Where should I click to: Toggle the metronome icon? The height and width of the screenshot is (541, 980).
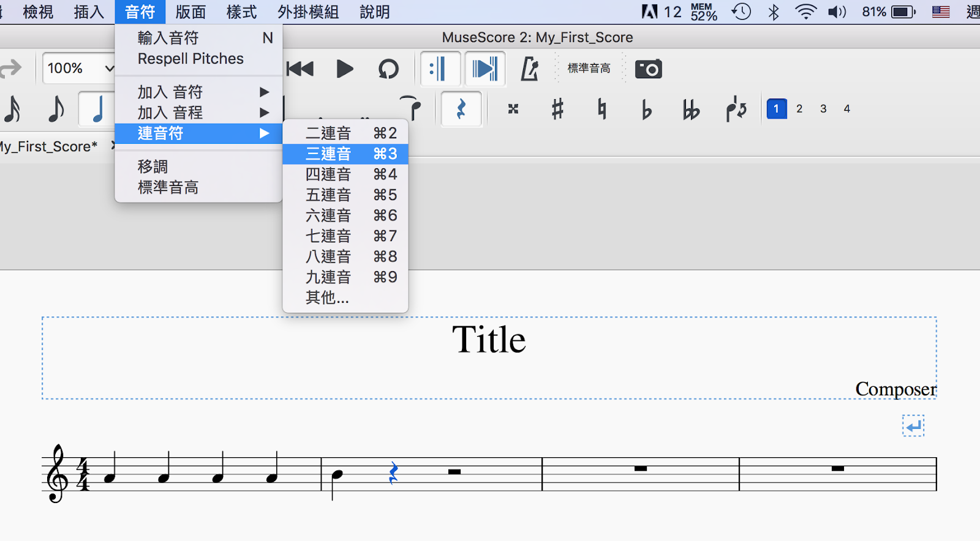(530, 69)
